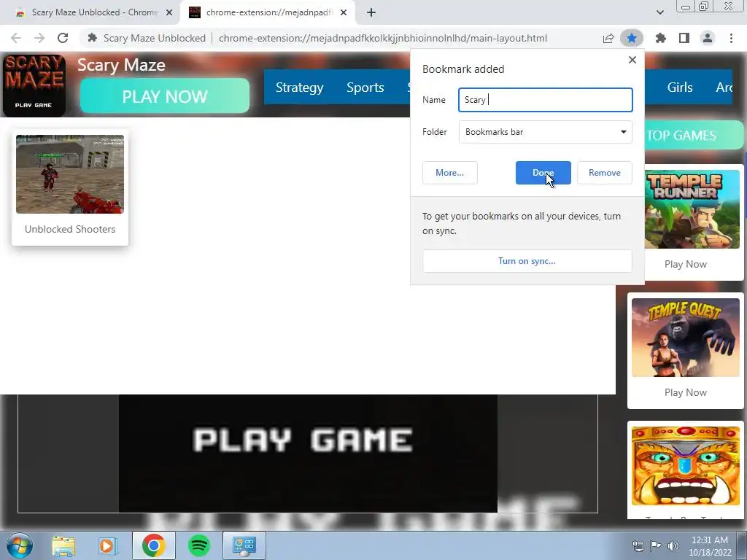Image resolution: width=747 pixels, height=560 pixels.
Task: Click the More... button
Action: coord(449,173)
